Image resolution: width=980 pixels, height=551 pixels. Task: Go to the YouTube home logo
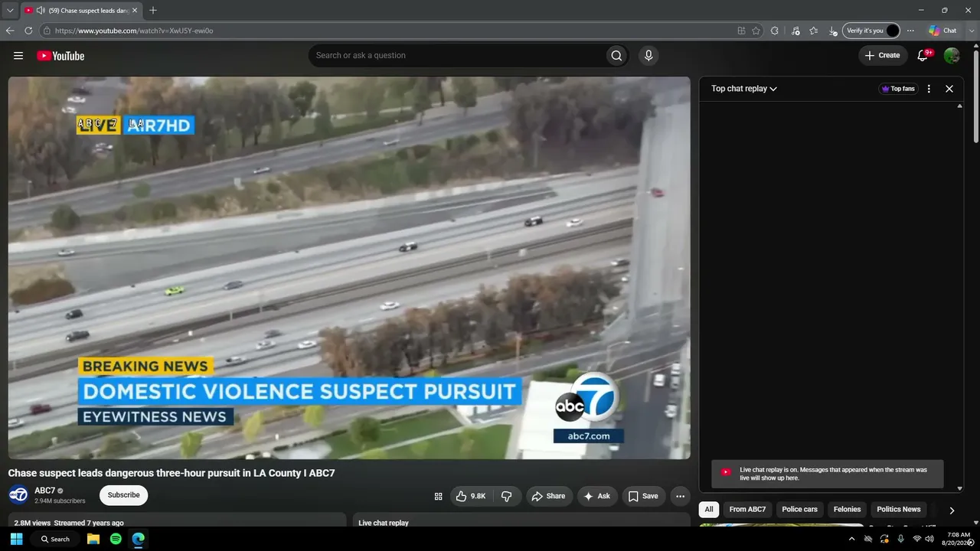coord(60,55)
